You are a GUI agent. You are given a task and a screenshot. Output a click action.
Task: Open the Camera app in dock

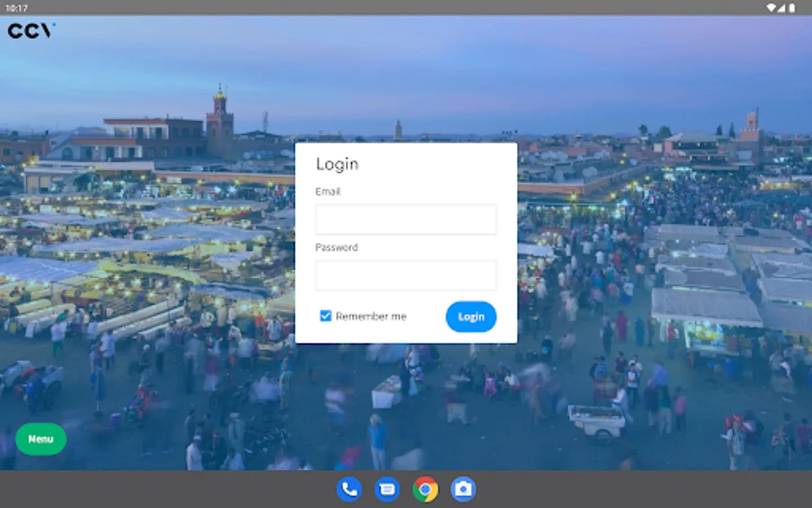click(463, 489)
